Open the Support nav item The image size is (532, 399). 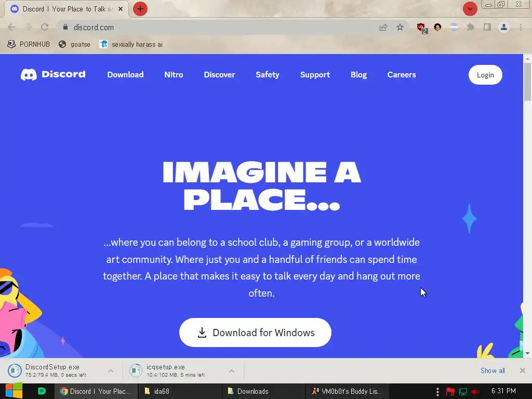[x=315, y=75]
